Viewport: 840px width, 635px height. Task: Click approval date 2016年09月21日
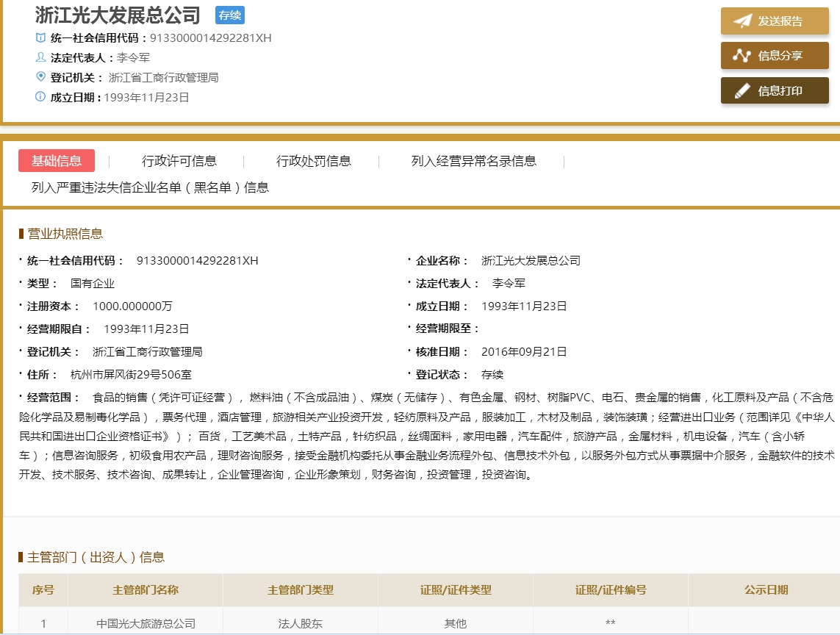(x=524, y=351)
